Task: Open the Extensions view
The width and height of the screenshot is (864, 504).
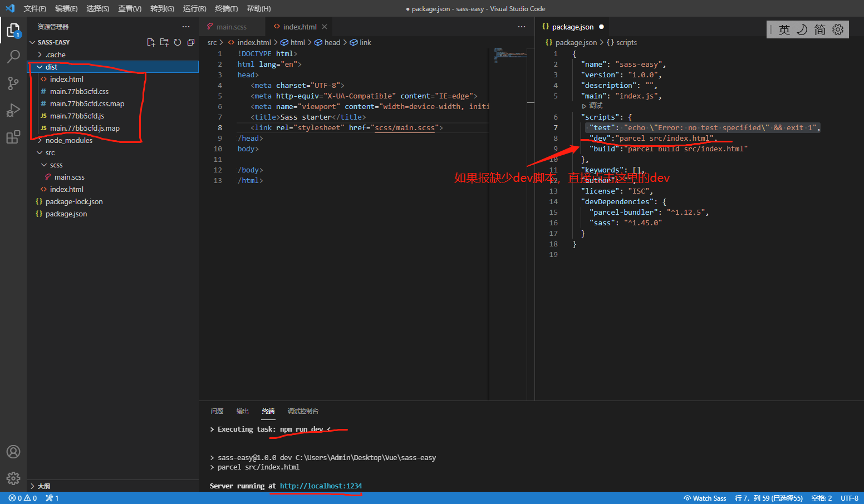Action: point(13,137)
